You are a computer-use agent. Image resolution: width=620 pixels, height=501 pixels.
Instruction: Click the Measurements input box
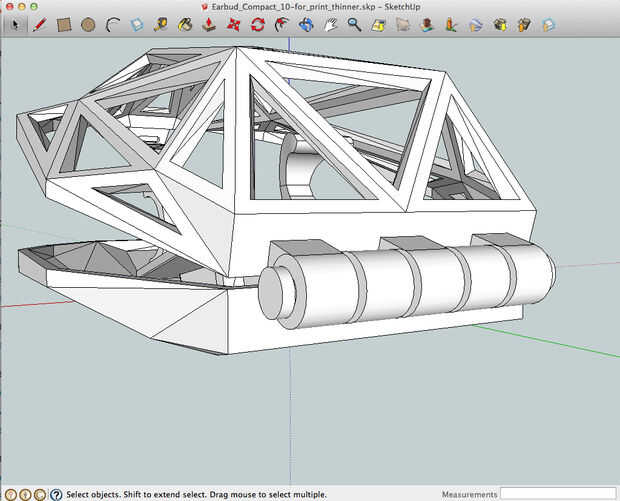tap(557, 494)
